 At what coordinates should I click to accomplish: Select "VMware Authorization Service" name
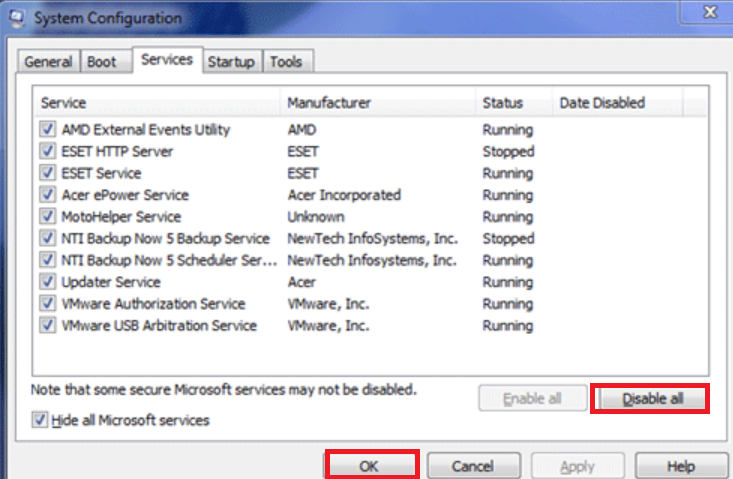(153, 304)
